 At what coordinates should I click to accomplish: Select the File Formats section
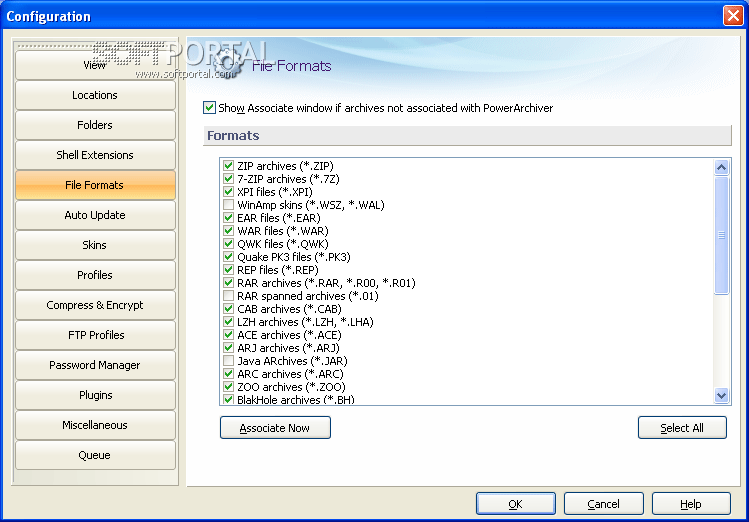[95, 185]
